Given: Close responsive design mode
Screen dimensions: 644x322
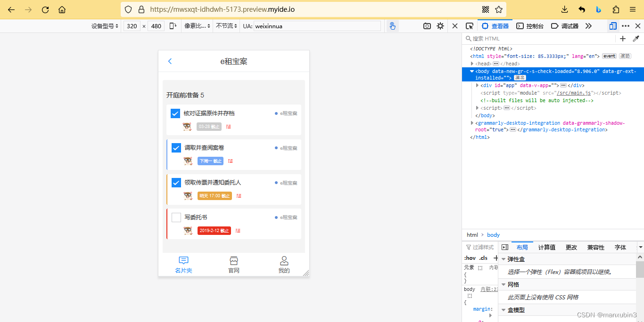Looking at the screenshot, I should (x=455, y=26).
